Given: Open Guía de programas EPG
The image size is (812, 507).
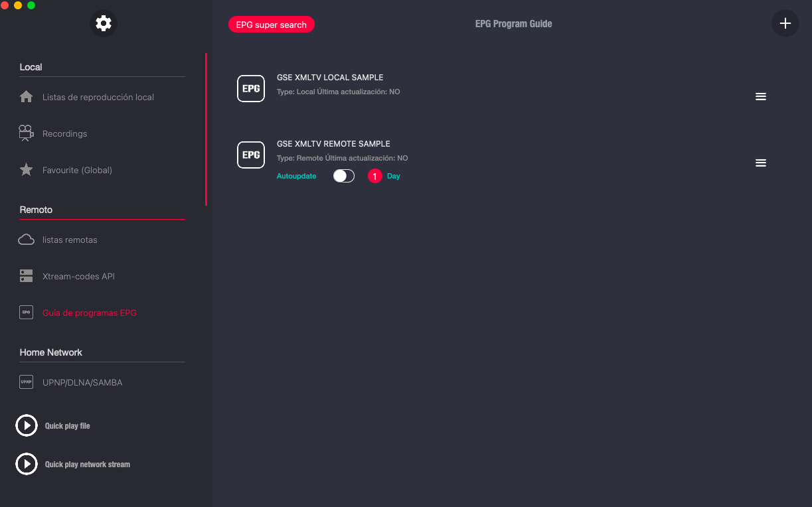Looking at the screenshot, I should point(89,313).
